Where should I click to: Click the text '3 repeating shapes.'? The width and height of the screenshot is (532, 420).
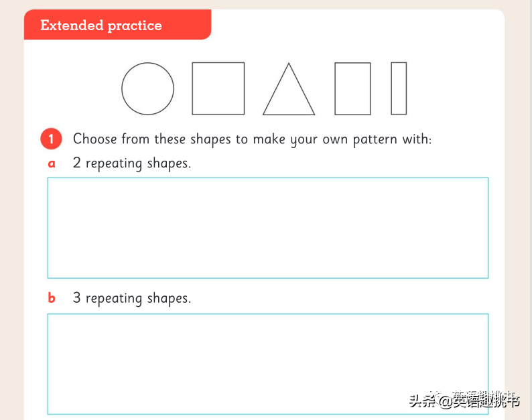132,299
